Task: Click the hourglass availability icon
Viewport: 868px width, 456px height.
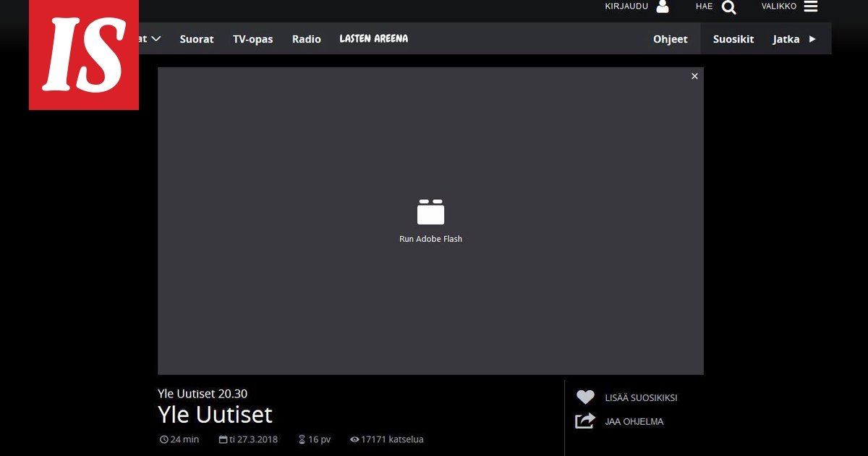Action: coord(302,439)
